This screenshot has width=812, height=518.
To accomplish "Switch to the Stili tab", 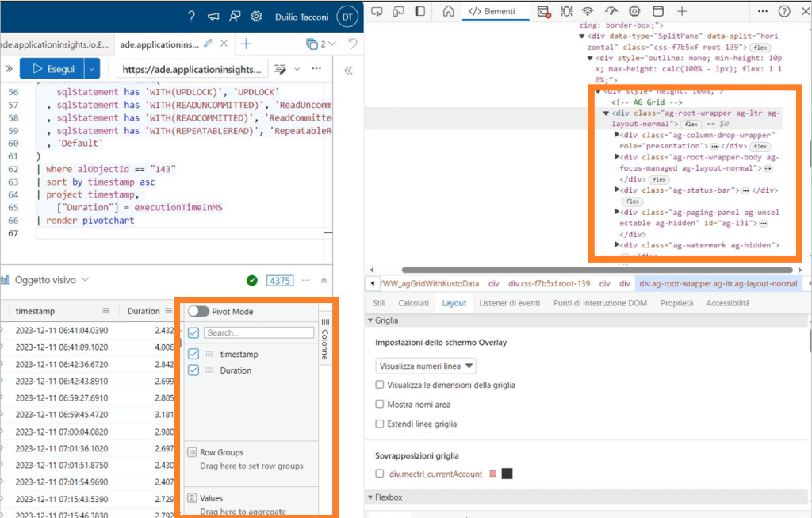I will coord(379,303).
